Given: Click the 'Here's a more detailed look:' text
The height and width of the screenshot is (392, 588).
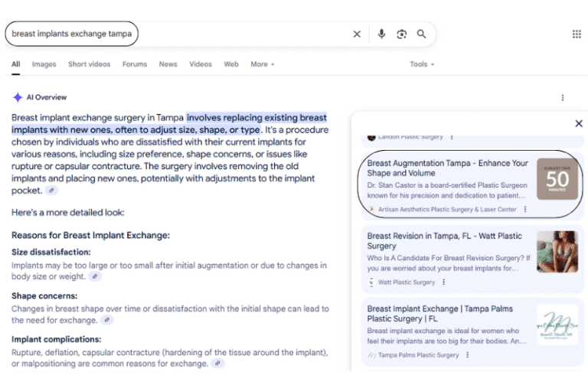Looking at the screenshot, I should pyautogui.click(x=68, y=212).
